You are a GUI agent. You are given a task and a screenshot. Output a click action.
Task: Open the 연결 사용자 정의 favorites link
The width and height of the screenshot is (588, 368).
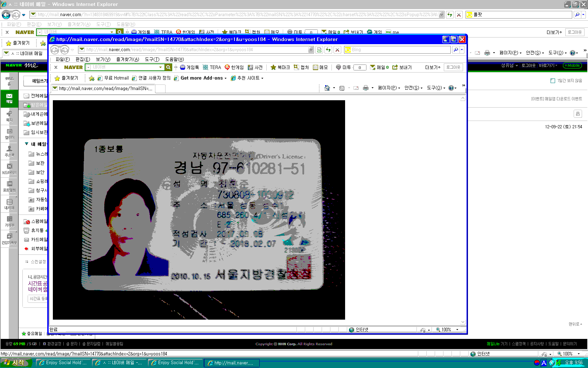click(151, 78)
